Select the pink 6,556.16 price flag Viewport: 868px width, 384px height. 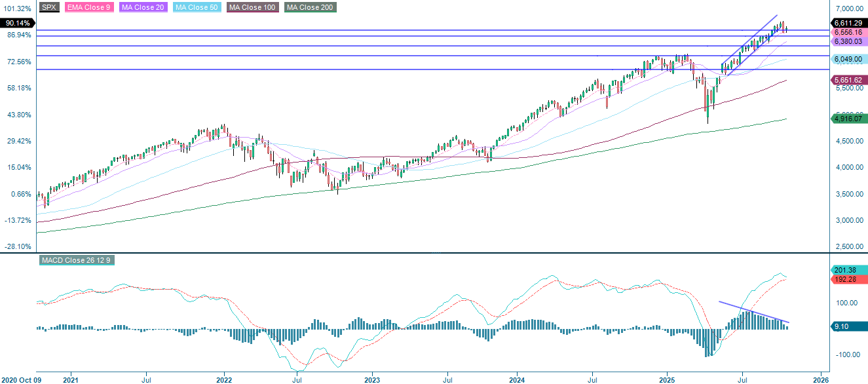pos(849,31)
